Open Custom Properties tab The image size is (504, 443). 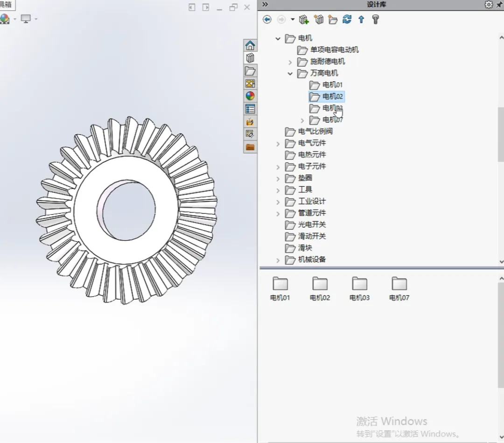(250, 109)
